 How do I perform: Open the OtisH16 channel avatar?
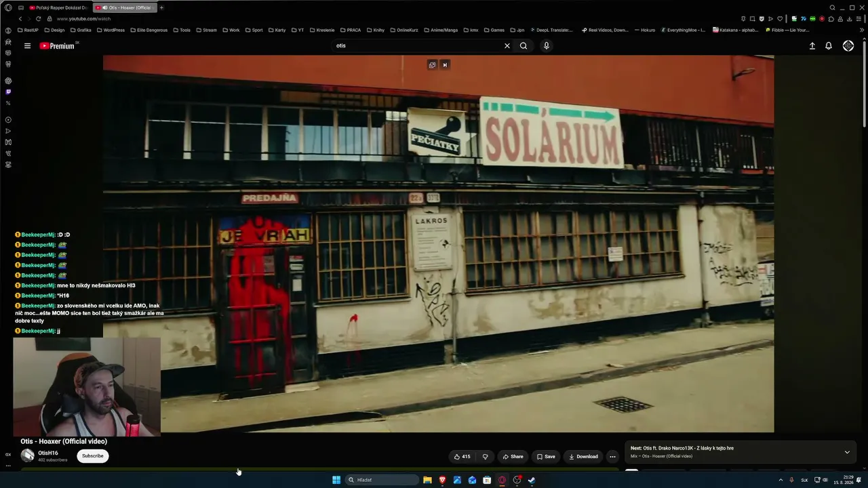(28, 456)
